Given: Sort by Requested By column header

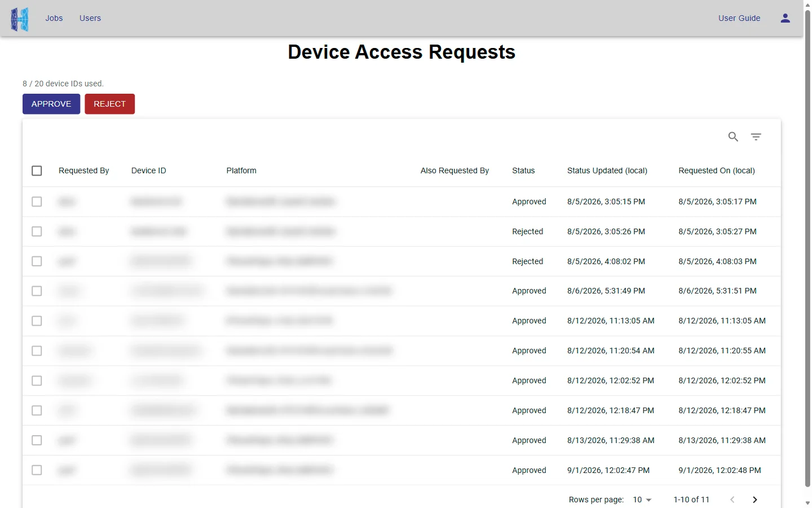Looking at the screenshot, I should (x=83, y=170).
